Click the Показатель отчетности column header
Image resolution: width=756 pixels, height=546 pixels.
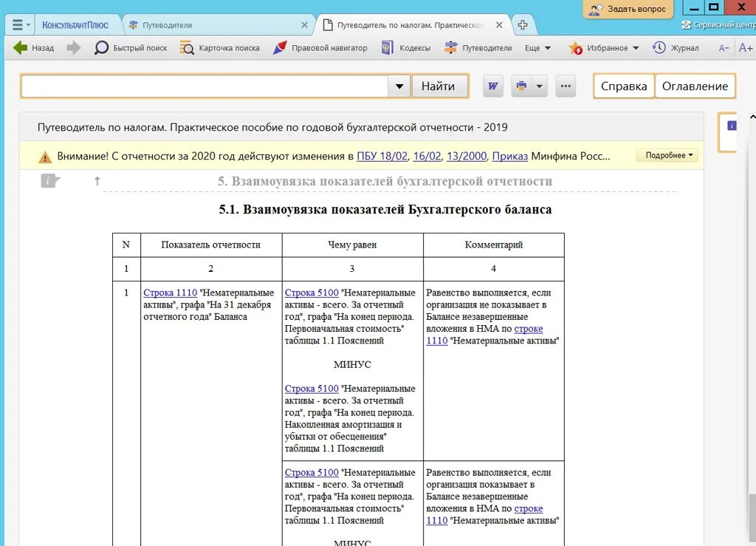(210, 245)
